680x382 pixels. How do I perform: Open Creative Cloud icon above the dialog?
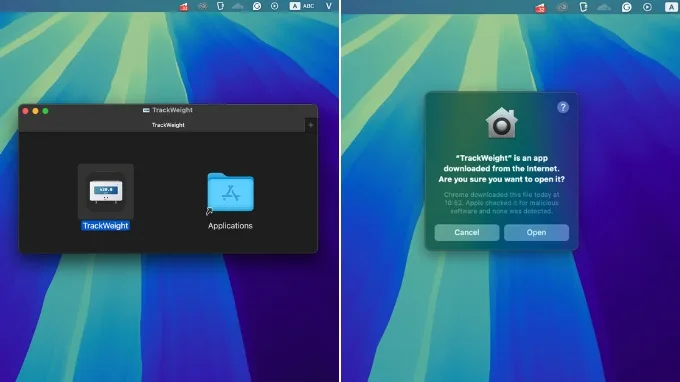(x=562, y=7)
